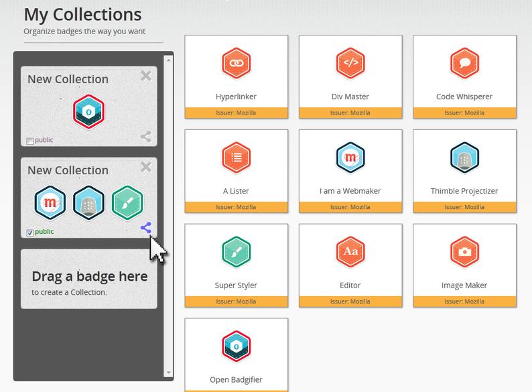Click Organize badges the way you want
The width and height of the screenshot is (532, 392).
click(x=84, y=31)
